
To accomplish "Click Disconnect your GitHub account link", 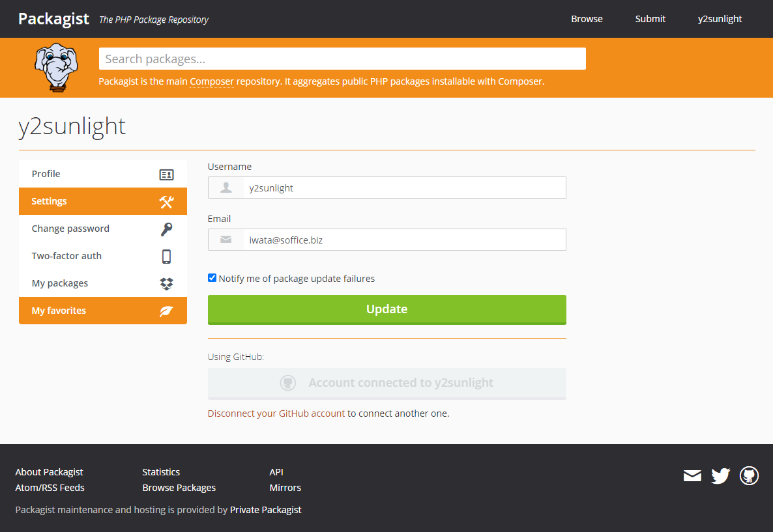I will pyautogui.click(x=276, y=413).
